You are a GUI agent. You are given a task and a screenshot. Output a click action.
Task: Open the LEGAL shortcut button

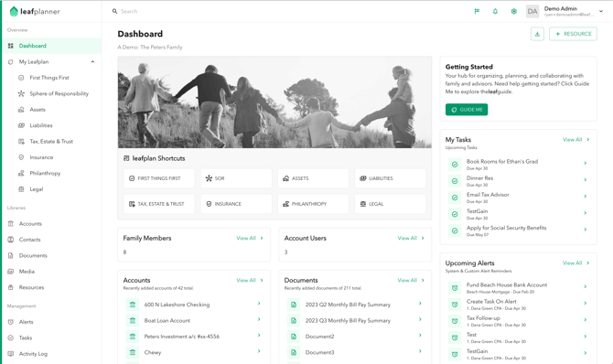point(390,204)
